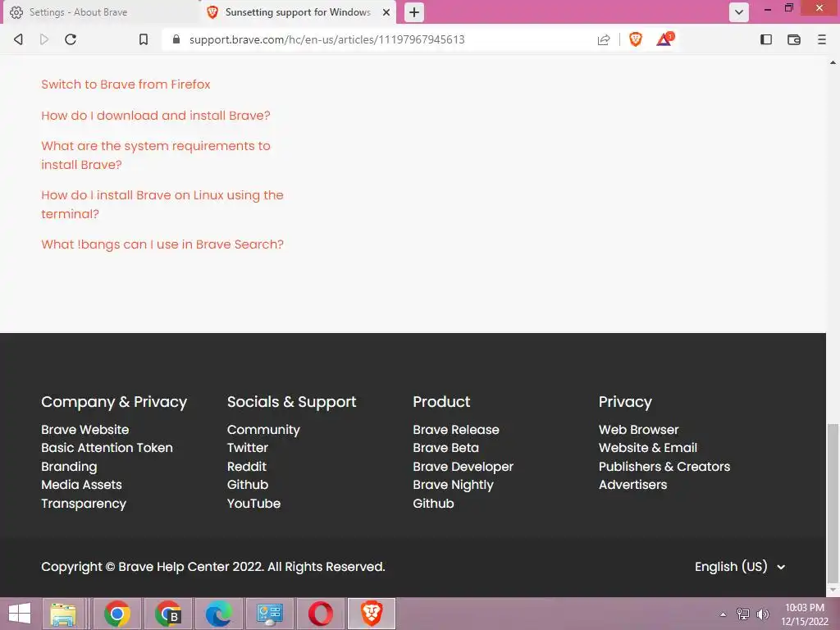This screenshot has height=630, width=840.
Task: Go back with the browser back arrow
Action: (x=19, y=39)
